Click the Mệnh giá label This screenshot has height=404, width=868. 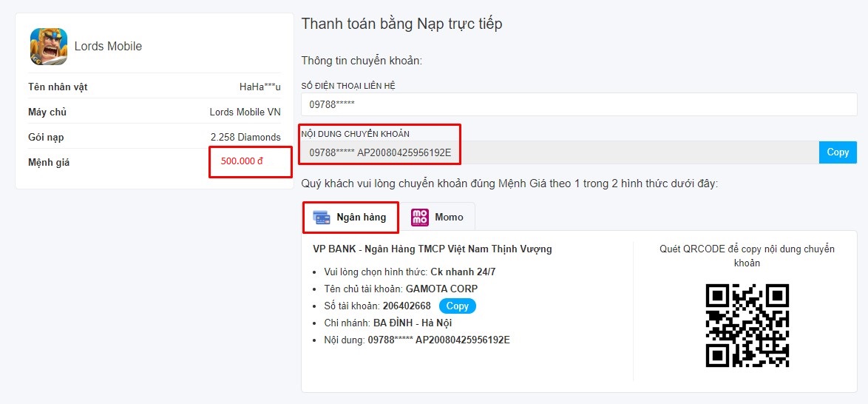pos(49,162)
